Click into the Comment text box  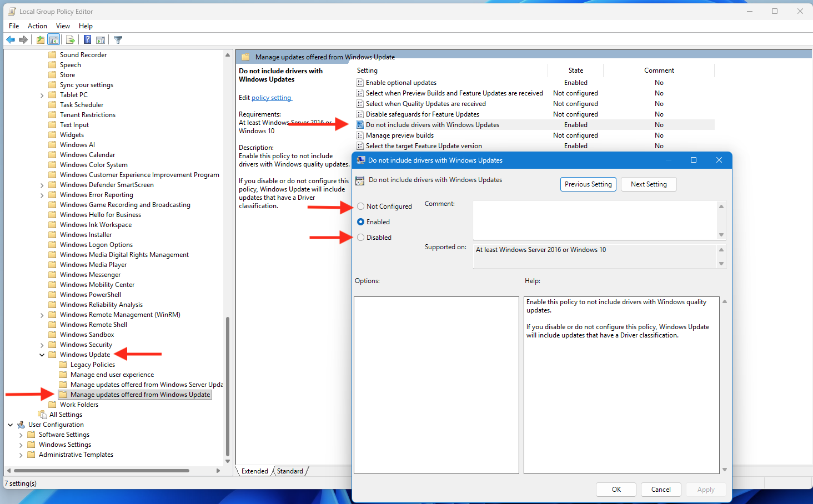(x=595, y=220)
